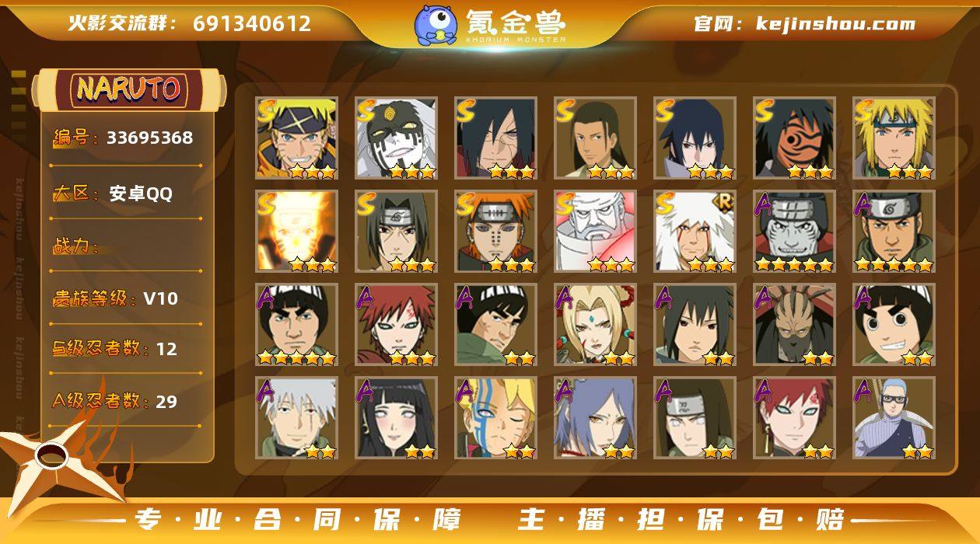980x544 pixels.
Task: Click the group number 691340612
Action: point(252,23)
